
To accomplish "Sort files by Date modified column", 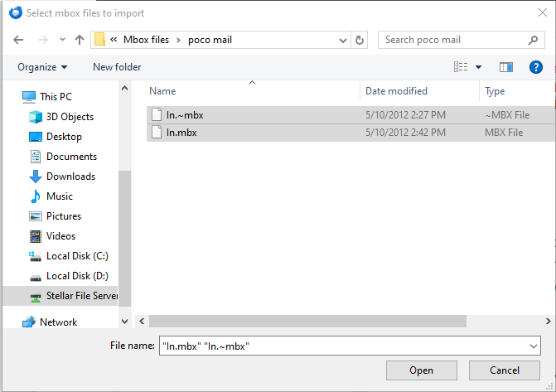I will coord(397,91).
